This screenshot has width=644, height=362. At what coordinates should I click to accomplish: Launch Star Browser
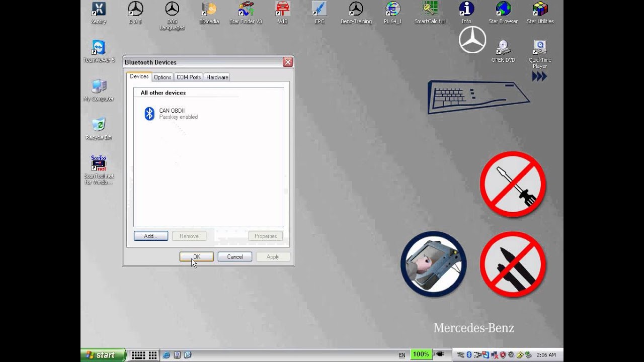(x=503, y=13)
